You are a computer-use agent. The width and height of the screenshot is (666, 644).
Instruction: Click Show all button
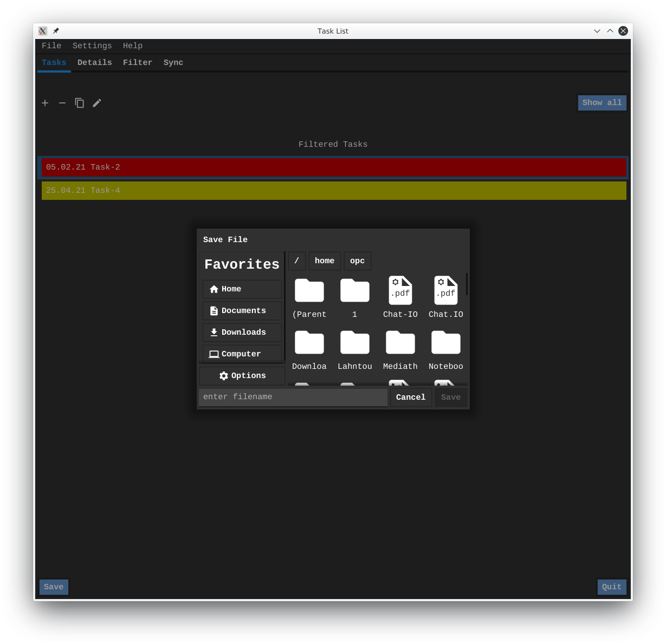(x=602, y=103)
